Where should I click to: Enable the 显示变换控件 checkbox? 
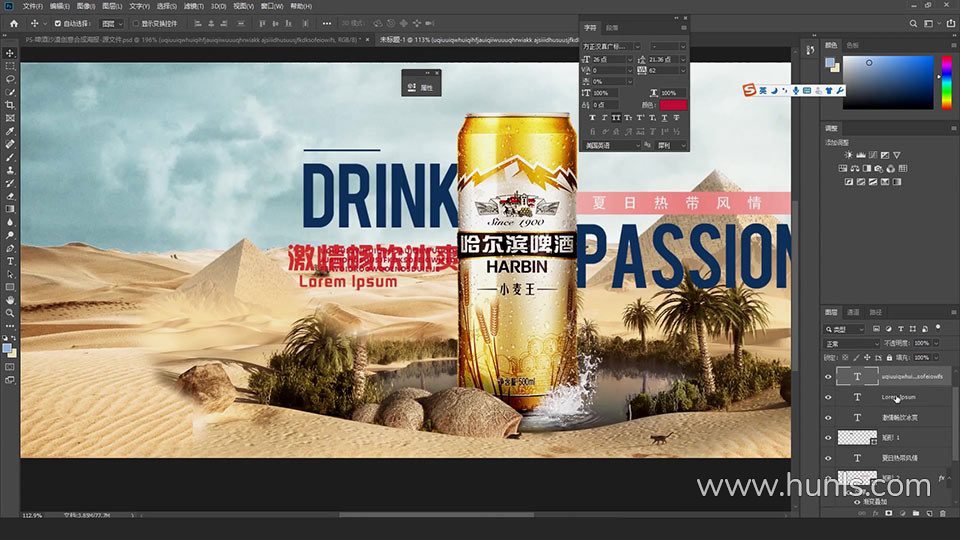pos(136,23)
